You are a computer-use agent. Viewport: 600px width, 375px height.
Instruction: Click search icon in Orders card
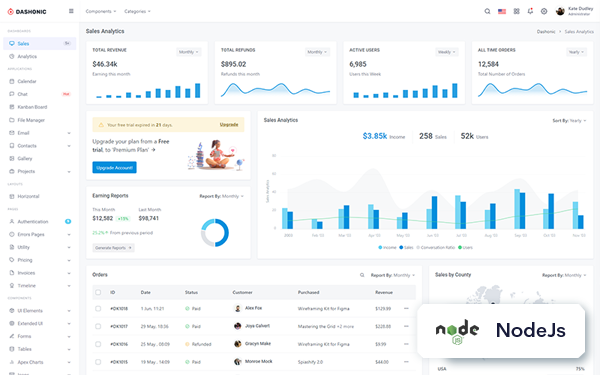click(362, 275)
